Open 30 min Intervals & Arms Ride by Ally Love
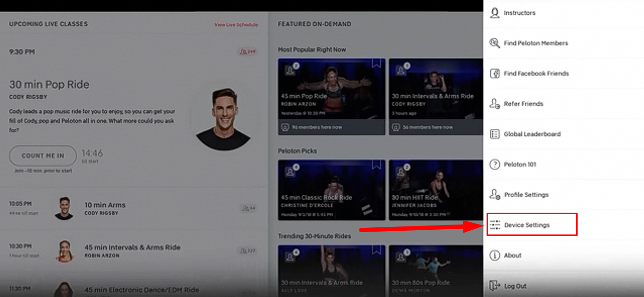The height and width of the screenshot is (297, 644). tap(331, 271)
